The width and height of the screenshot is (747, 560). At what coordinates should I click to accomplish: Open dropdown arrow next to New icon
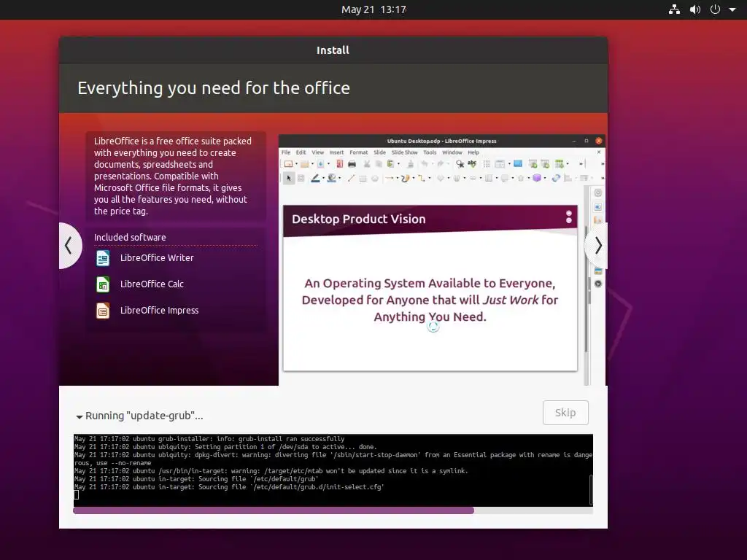296,164
